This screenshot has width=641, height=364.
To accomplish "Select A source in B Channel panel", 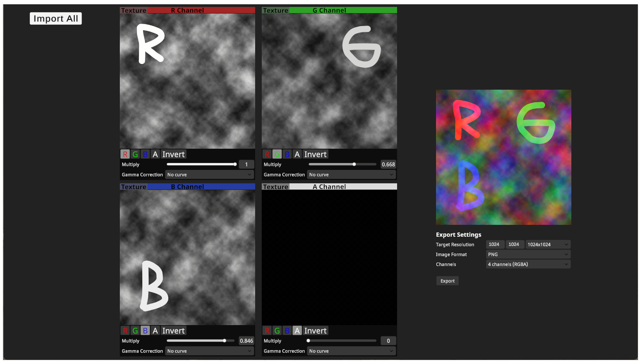I will [x=155, y=331].
